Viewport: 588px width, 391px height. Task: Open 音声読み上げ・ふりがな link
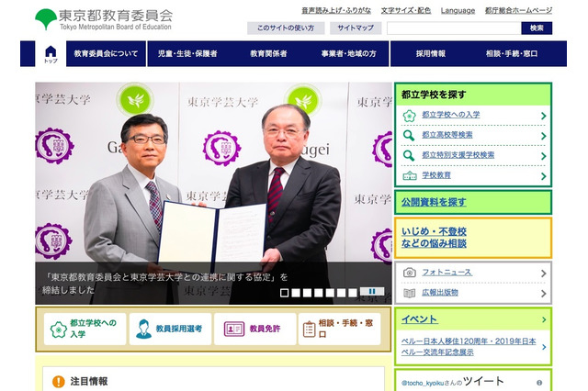[x=336, y=10]
